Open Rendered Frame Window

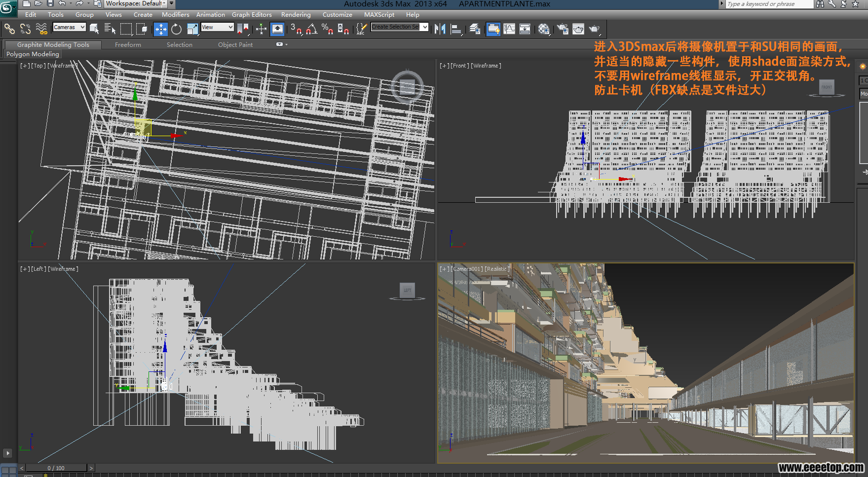(x=578, y=29)
